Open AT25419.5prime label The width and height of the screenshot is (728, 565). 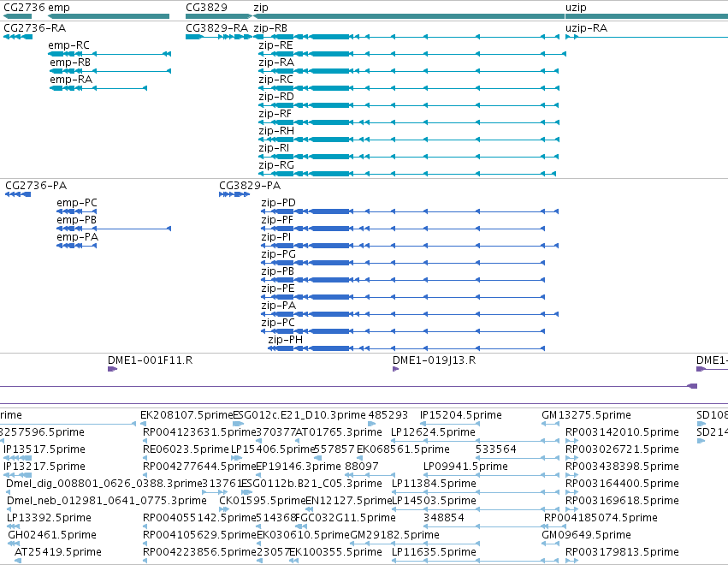click(58, 552)
